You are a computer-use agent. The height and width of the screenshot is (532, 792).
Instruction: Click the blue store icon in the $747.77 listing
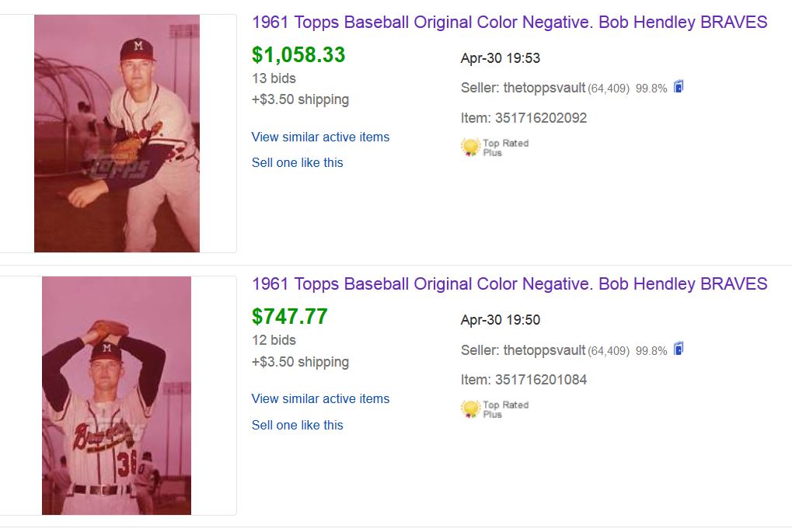click(x=679, y=349)
